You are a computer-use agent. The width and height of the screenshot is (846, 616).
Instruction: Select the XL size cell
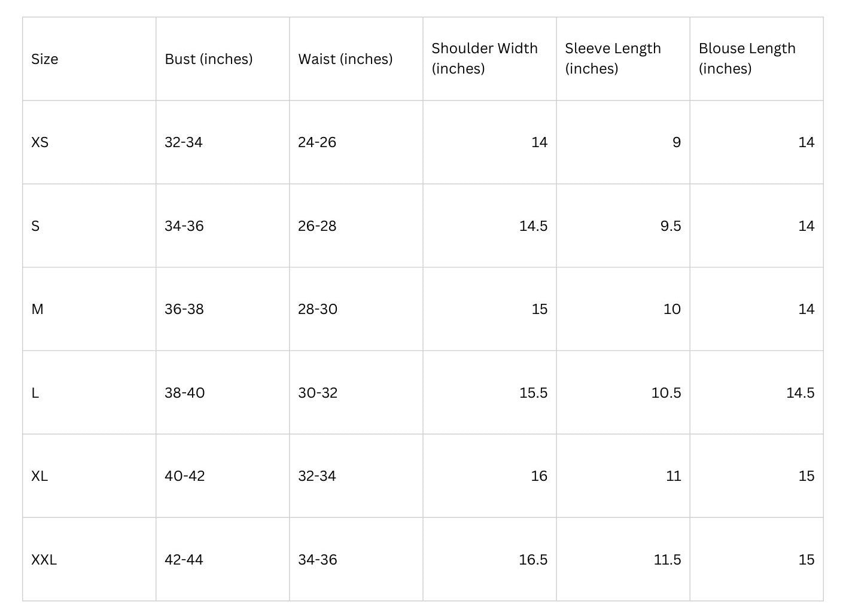[39, 476]
